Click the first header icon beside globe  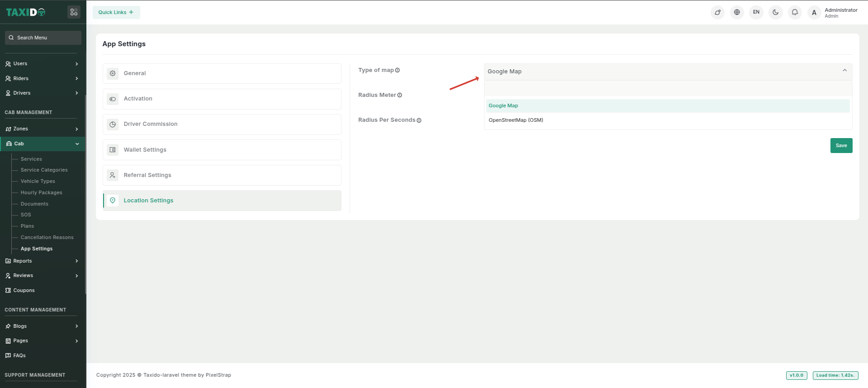(x=717, y=12)
